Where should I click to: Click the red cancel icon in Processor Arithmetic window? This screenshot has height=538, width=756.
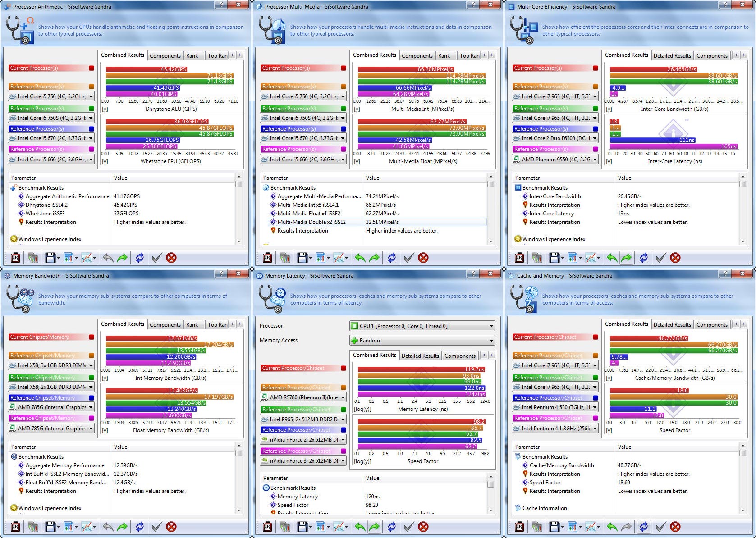171,258
